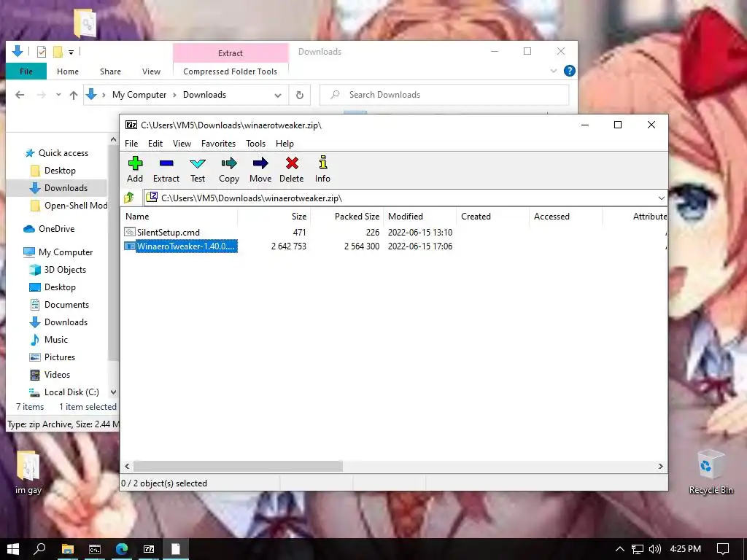Click right arrow of 7-Zip horizontal scrollbar
Image resolution: width=747 pixels, height=560 pixels.
[660, 466]
